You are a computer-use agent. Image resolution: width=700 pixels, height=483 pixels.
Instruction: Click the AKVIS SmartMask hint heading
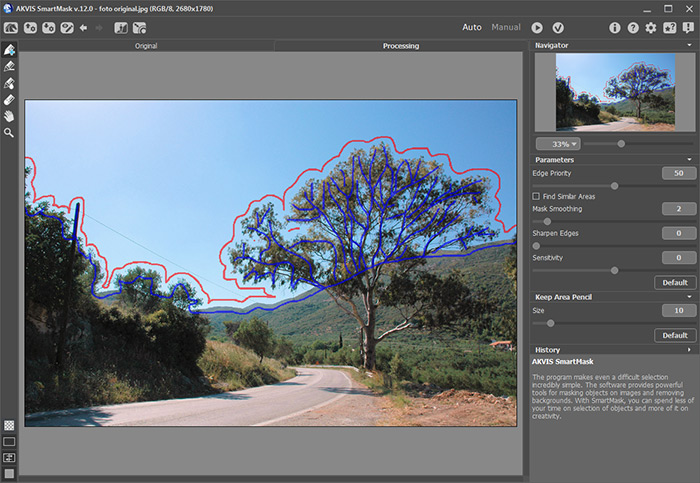pyautogui.click(x=562, y=362)
